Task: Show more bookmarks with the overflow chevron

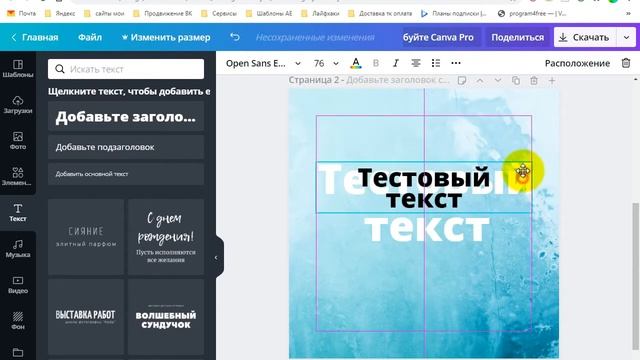Action: (629, 13)
